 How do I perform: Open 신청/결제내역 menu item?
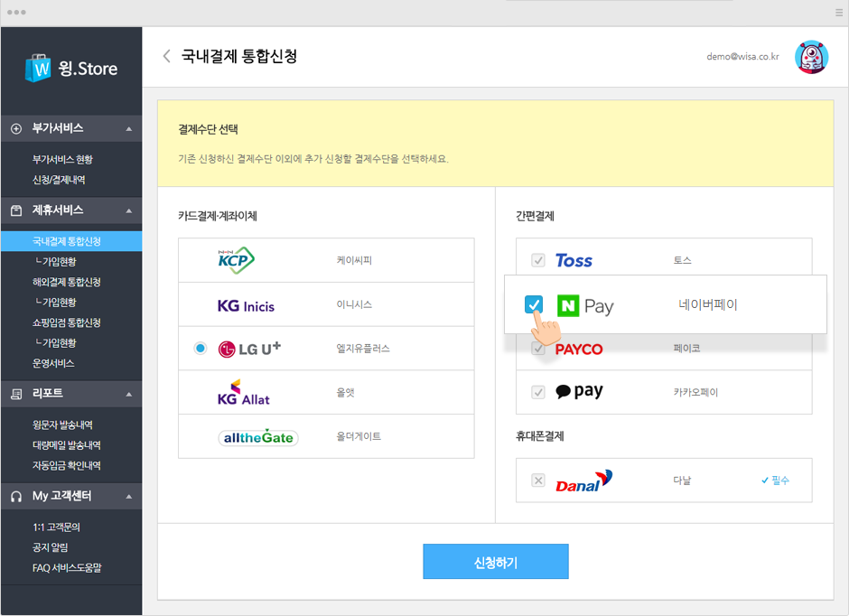pyautogui.click(x=59, y=180)
